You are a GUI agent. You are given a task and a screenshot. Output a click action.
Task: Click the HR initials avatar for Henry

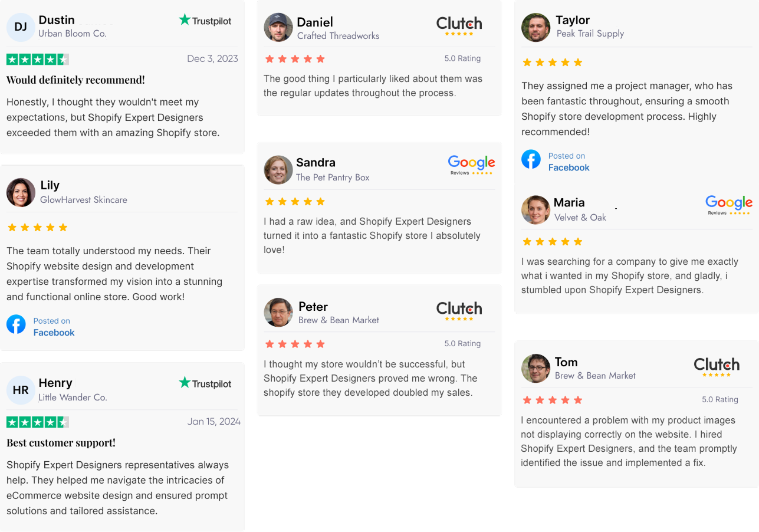[x=21, y=390]
